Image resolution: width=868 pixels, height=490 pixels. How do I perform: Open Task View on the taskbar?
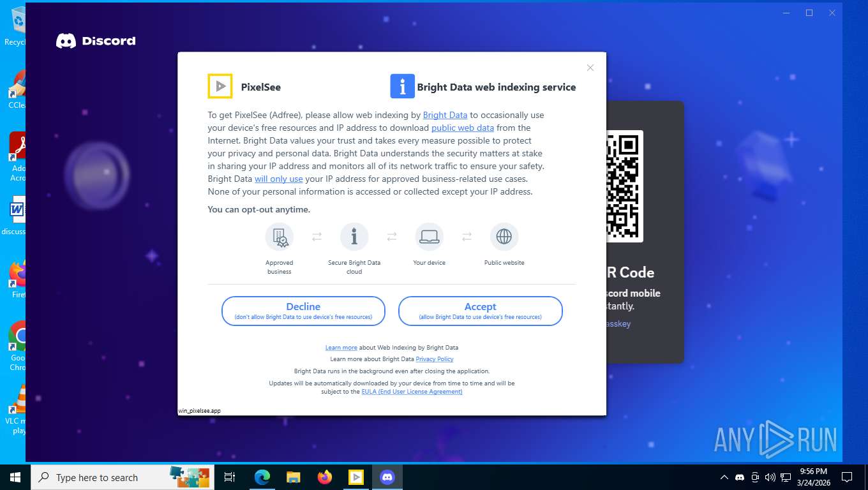[x=230, y=477]
